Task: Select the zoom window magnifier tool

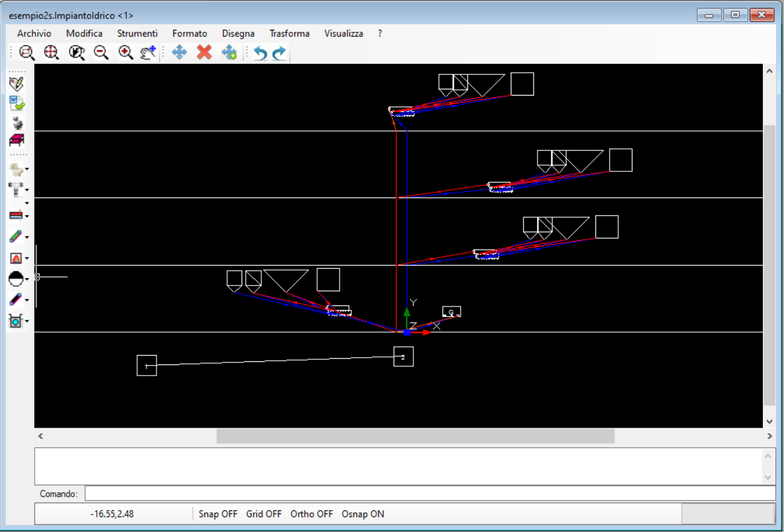Action: [26, 53]
